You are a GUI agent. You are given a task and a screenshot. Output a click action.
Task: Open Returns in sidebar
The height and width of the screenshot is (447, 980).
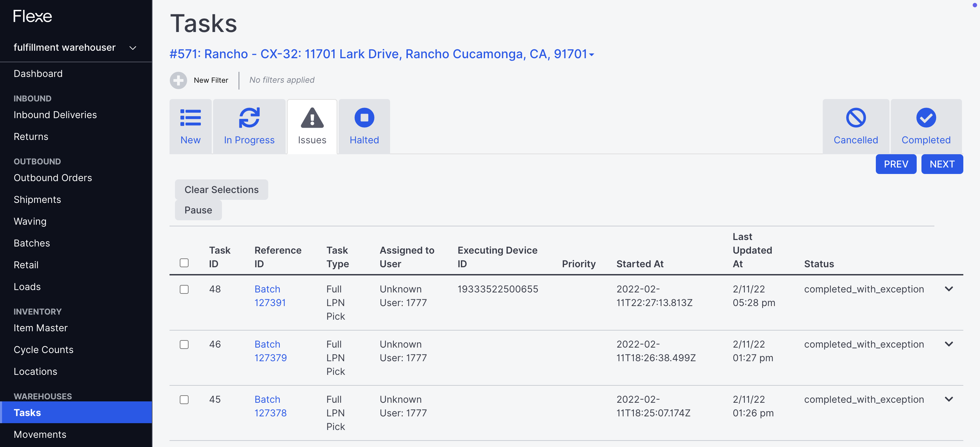pos(31,137)
